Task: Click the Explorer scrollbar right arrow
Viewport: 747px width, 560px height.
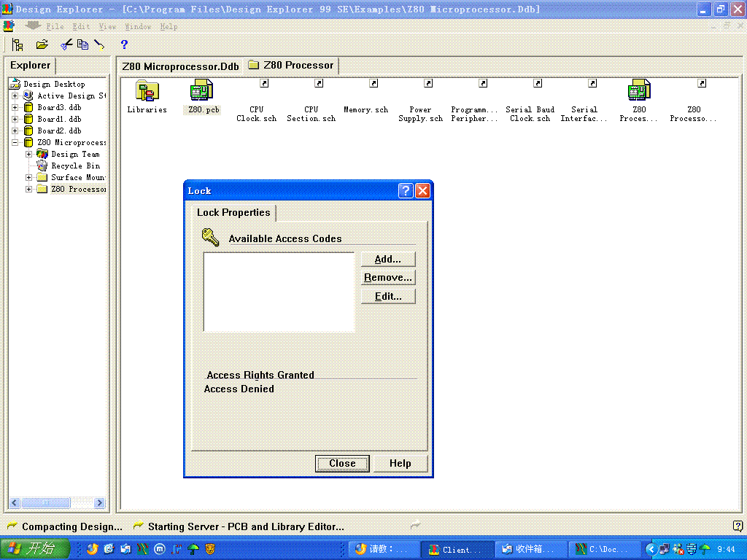Action: pyautogui.click(x=99, y=502)
